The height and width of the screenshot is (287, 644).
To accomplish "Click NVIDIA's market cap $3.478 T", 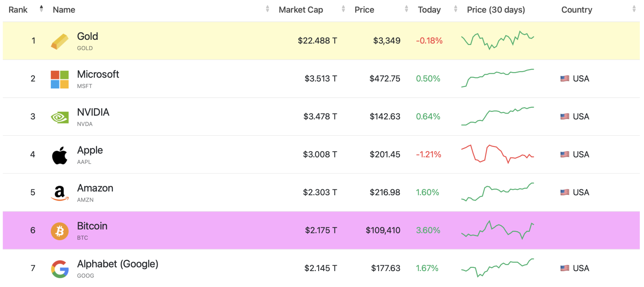I will [x=320, y=116].
